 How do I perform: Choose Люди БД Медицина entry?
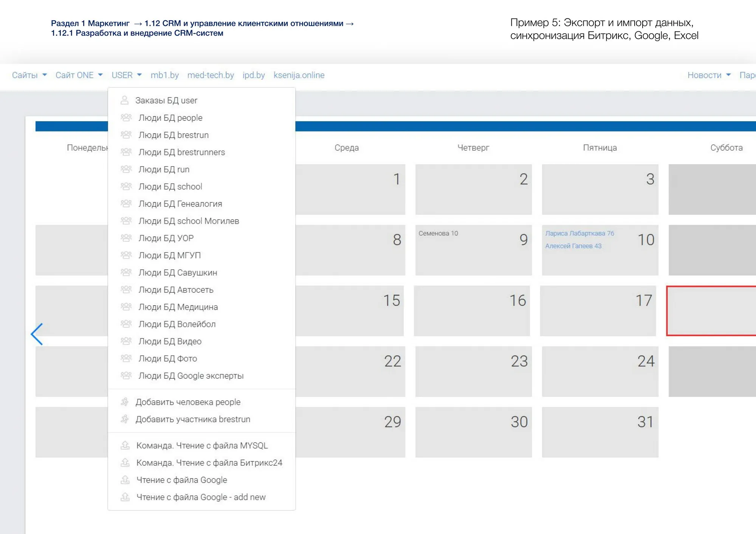[x=201, y=307]
